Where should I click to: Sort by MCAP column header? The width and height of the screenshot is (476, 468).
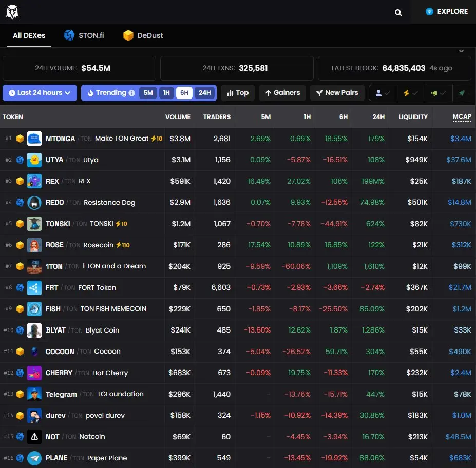point(462,117)
